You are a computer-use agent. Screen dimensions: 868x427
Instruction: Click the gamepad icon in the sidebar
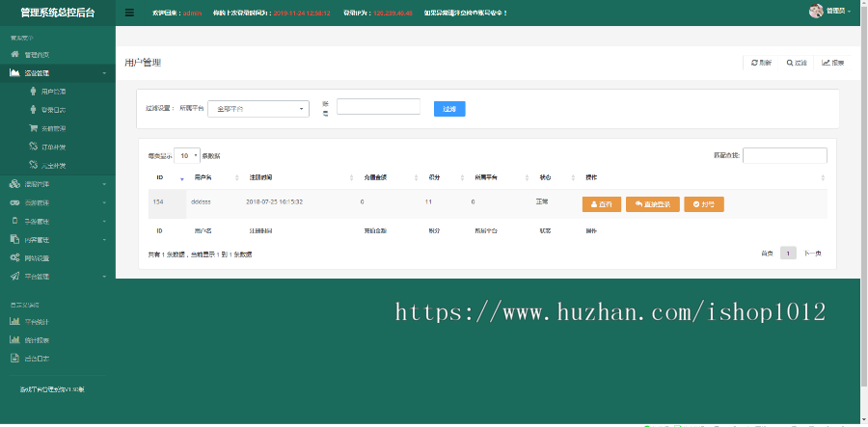pos(14,202)
